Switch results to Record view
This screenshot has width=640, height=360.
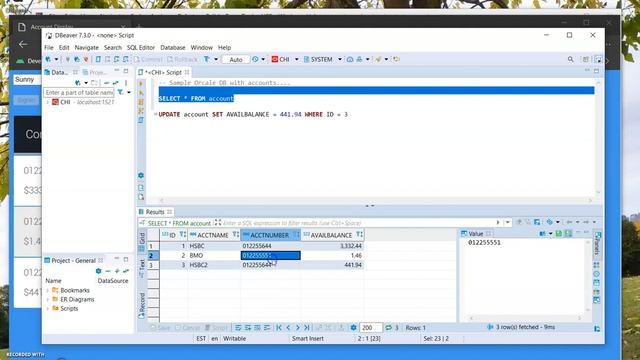[x=142, y=305]
